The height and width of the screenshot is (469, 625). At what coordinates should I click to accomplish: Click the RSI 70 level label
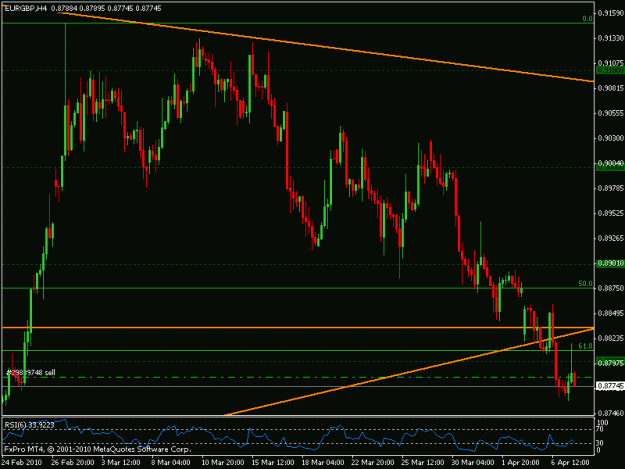point(600,430)
